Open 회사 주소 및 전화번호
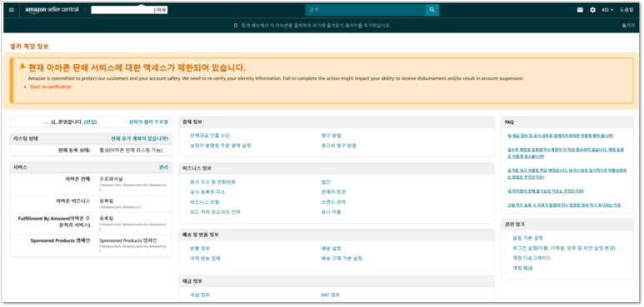Image resolution: width=644 pixels, height=307 pixels. (x=212, y=182)
